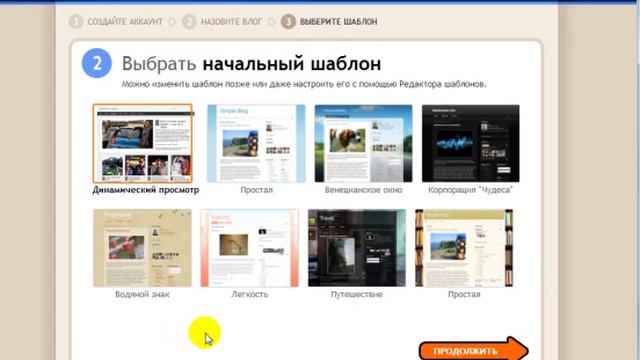640x360 pixels.
Task: Click the Динамический просмотр label
Action: pos(146,190)
